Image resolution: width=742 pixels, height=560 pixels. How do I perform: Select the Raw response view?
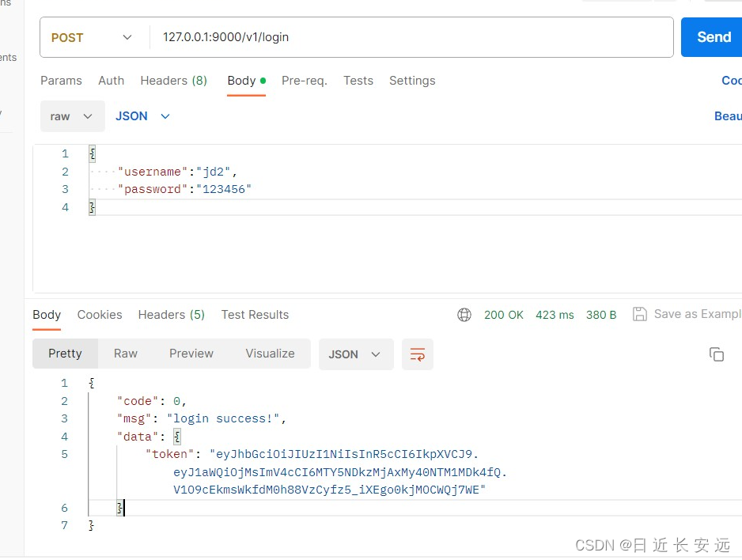pyautogui.click(x=126, y=354)
